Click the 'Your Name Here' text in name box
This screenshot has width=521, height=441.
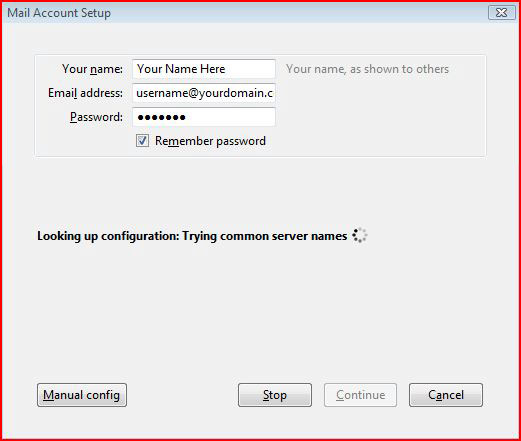pos(181,69)
